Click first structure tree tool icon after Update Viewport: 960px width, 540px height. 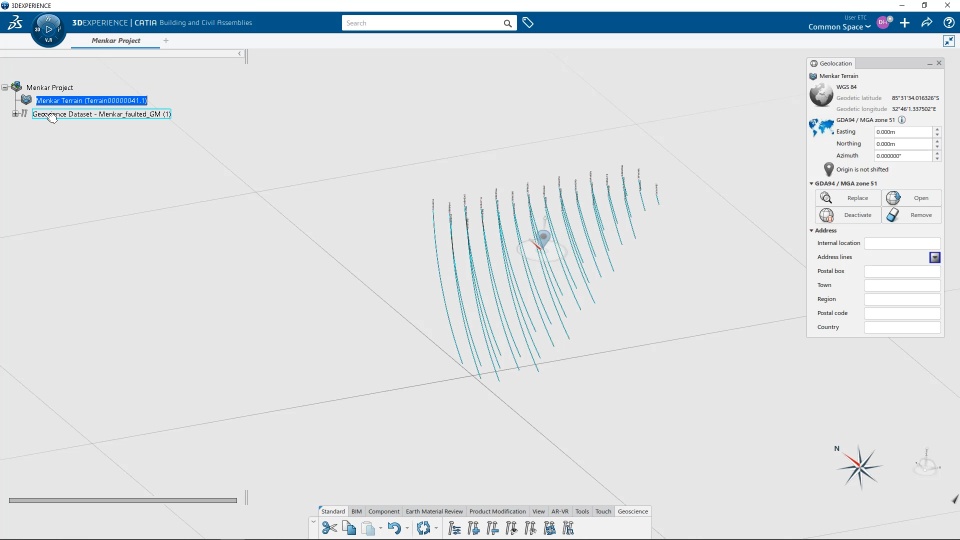[454, 528]
